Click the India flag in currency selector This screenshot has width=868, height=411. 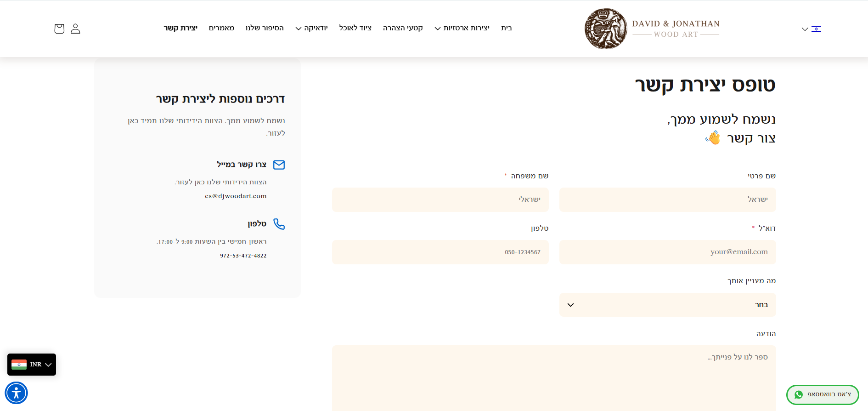[x=19, y=365]
